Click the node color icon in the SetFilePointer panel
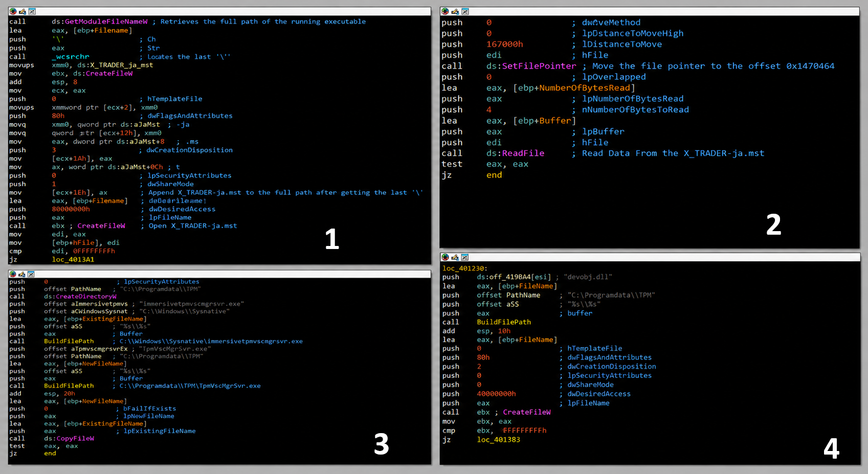The image size is (868, 474). click(445, 11)
